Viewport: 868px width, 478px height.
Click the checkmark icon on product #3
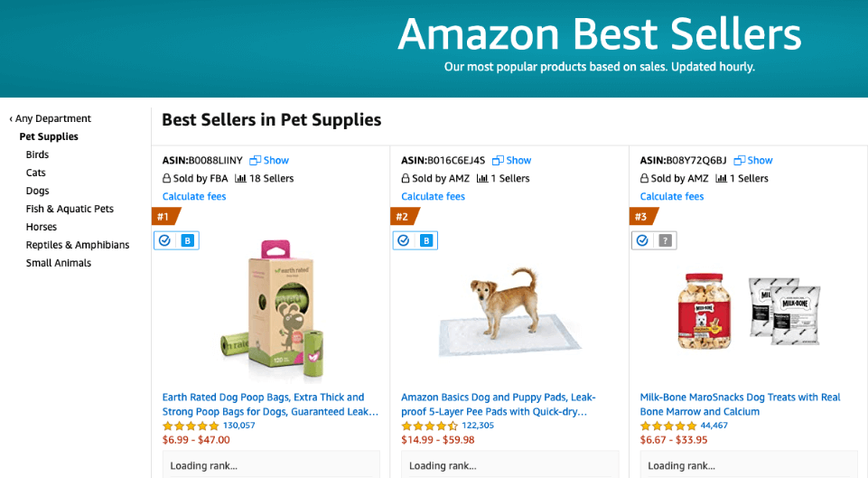click(x=642, y=240)
